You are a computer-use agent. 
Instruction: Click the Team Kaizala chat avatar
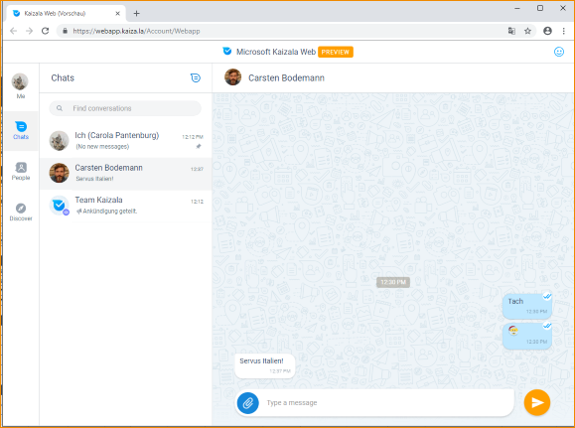(x=59, y=205)
